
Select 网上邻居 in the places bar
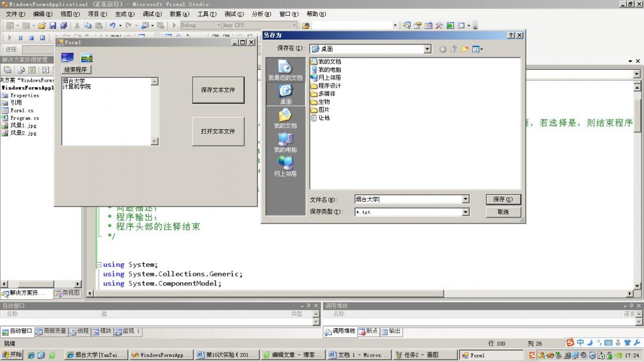[x=286, y=166]
